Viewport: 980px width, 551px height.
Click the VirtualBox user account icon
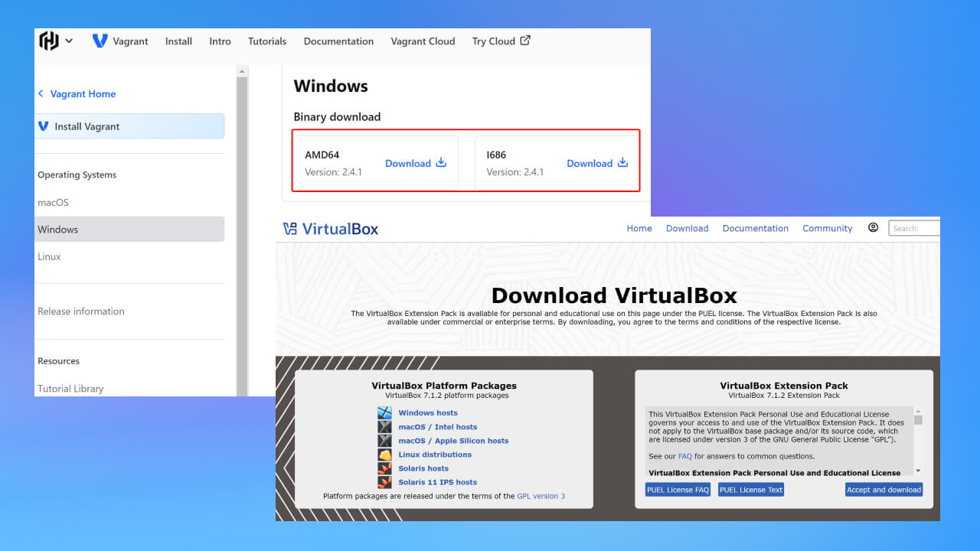(873, 227)
